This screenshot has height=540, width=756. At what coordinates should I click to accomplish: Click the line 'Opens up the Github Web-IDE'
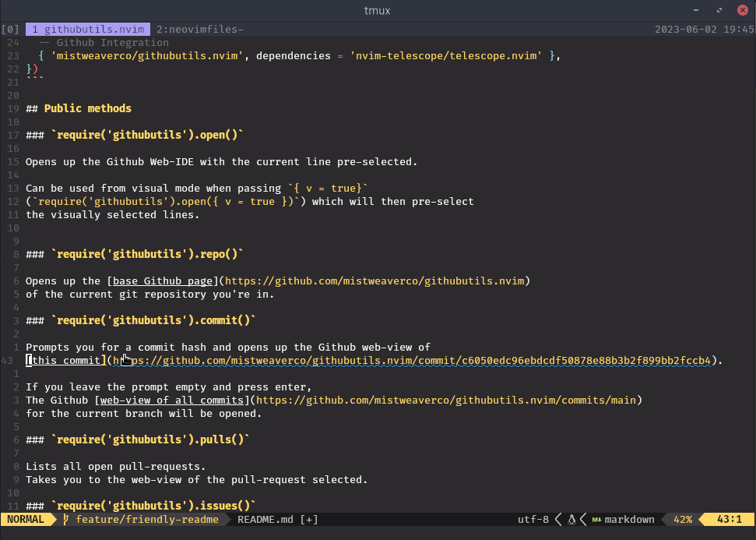point(221,161)
